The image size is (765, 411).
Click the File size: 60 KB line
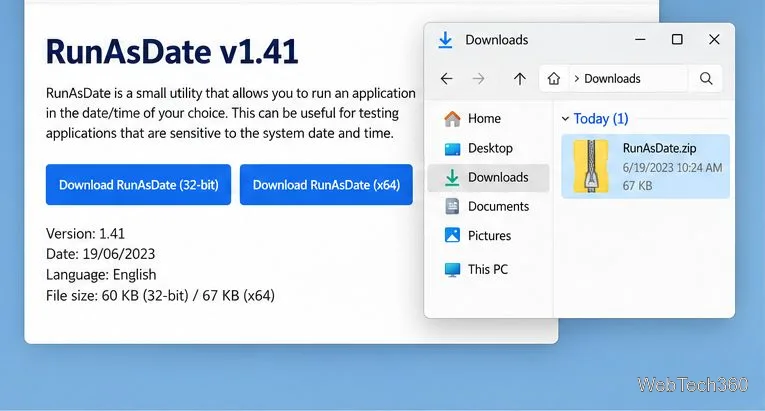[160, 296]
